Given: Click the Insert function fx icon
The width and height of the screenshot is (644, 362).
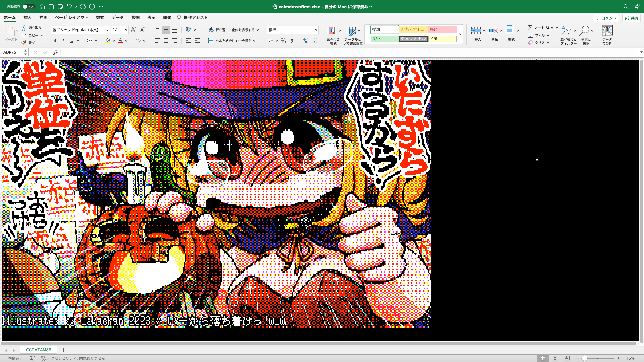Looking at the screenshot, I should (x=56, y=52).
